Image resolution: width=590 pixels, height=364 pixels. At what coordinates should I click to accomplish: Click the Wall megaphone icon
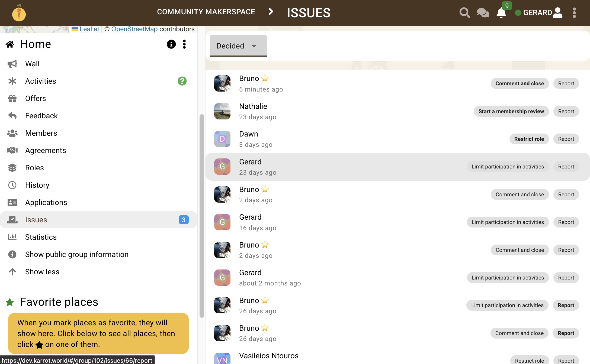pyautogui.click(x=12, y=64)
